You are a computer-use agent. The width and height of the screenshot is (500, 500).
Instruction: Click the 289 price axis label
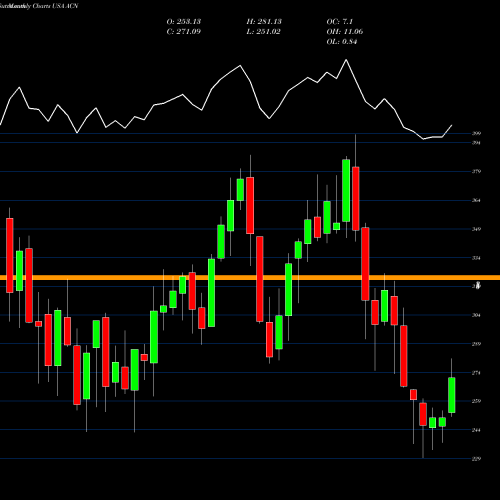click(476, 344)
